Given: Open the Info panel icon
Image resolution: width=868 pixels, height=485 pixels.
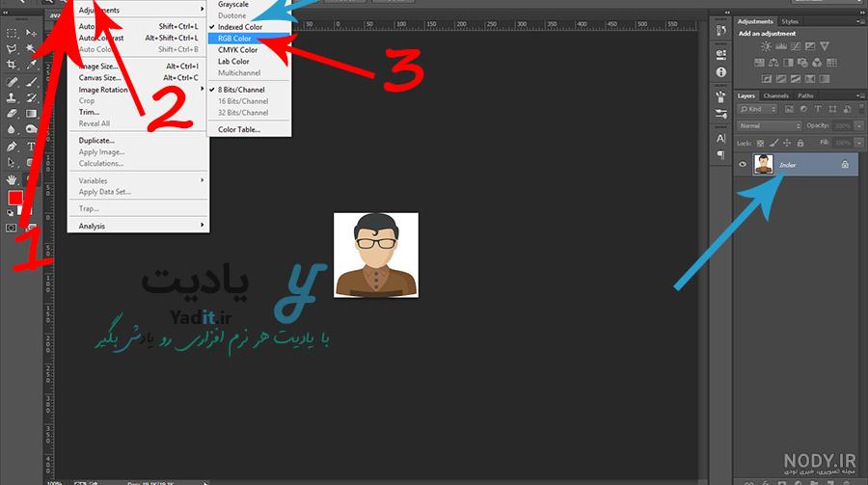Looking at the screenshot, I should (720, 72).
